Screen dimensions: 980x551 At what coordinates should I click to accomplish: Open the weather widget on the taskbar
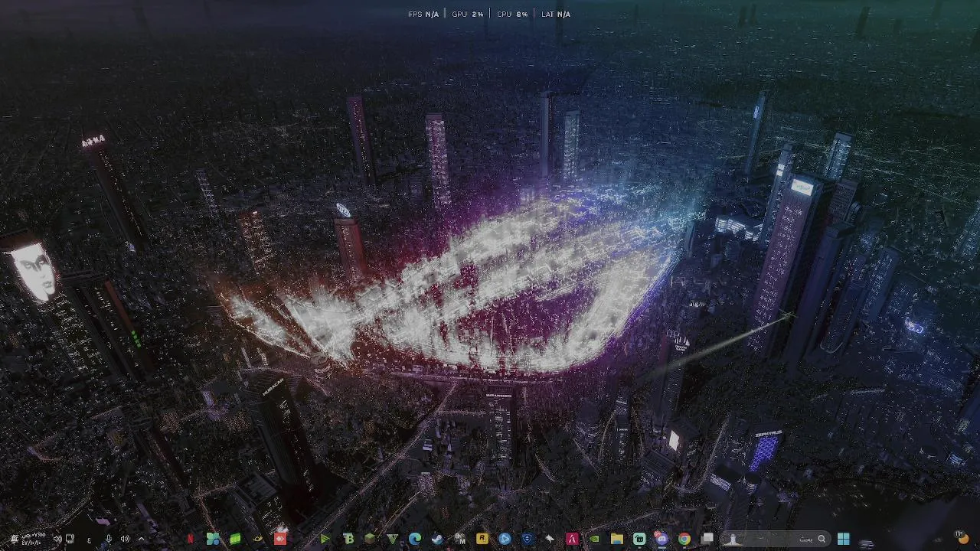(x=962, y=537)
